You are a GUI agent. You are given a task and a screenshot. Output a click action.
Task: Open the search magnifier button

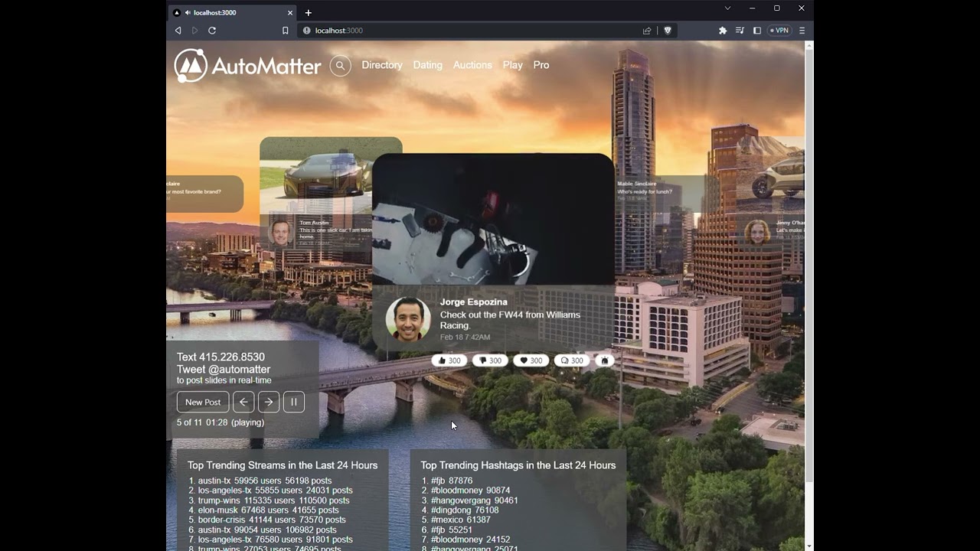(341, 66)
